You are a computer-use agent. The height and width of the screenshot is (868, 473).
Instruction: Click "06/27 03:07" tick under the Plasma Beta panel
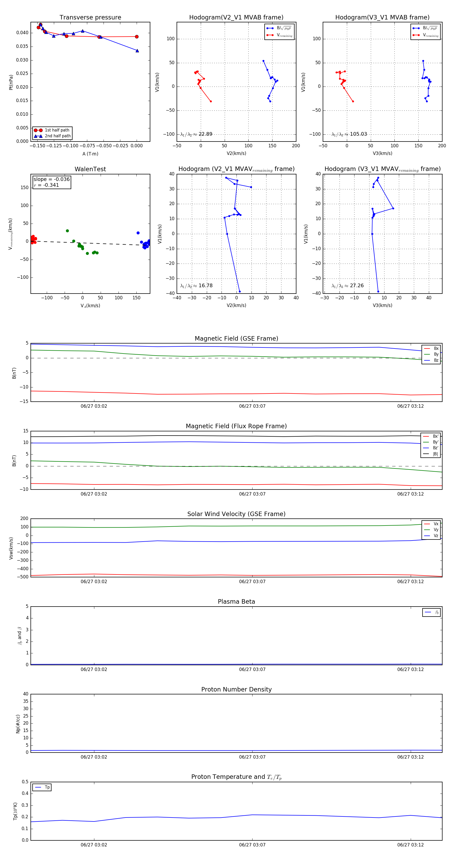[x=252, y=669]
